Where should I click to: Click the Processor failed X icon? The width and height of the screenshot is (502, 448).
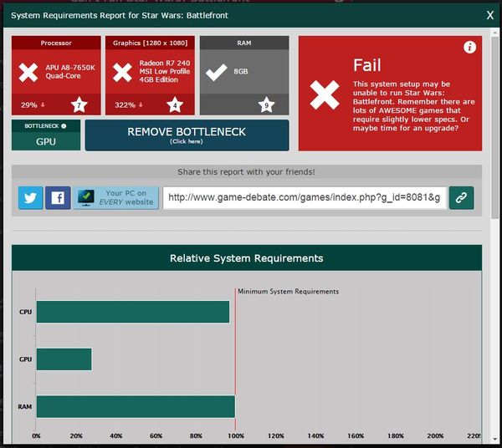coord(28,72)
